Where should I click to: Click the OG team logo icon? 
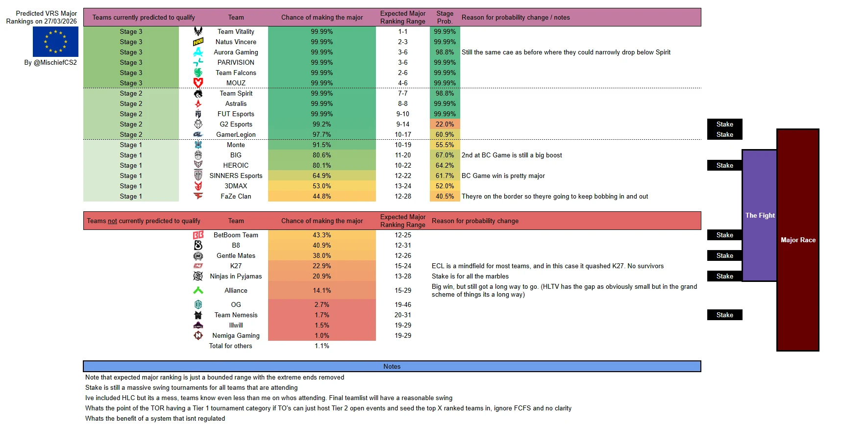[x=198, y=304]
